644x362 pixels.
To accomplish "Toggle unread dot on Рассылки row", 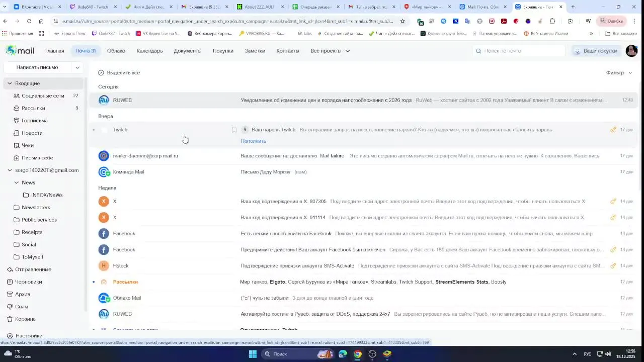I will click(x=94, y=282).
